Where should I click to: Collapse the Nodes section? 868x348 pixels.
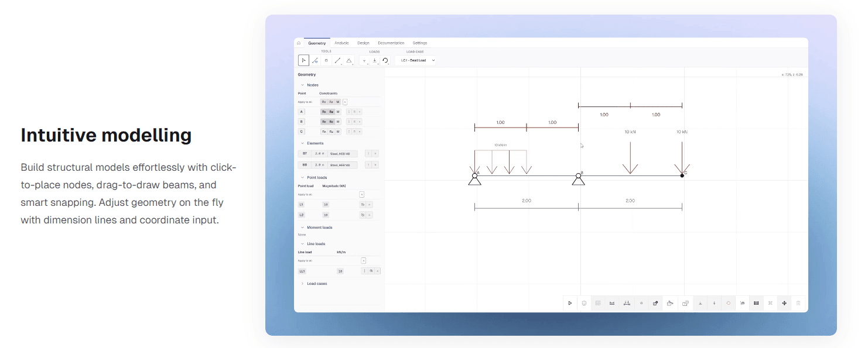pos(302,85)
